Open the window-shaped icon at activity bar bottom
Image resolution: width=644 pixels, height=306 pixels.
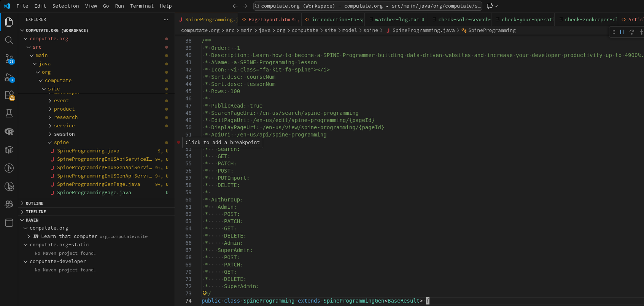click(x=9, y=223)
